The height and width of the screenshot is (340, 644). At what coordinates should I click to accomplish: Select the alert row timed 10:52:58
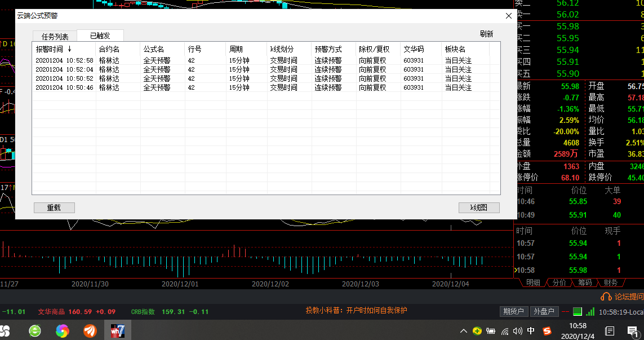[x=64, y=60]
